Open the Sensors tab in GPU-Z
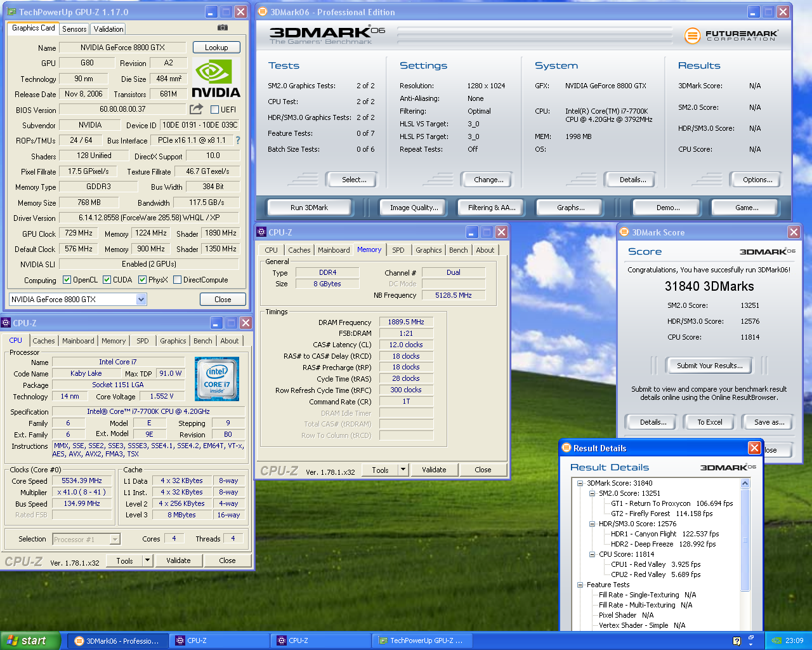812x650 pixels. coord(74,29)
